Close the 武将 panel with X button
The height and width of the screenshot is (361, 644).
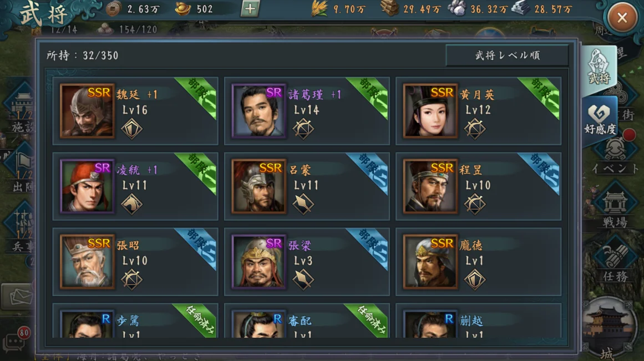click(622, 18)
